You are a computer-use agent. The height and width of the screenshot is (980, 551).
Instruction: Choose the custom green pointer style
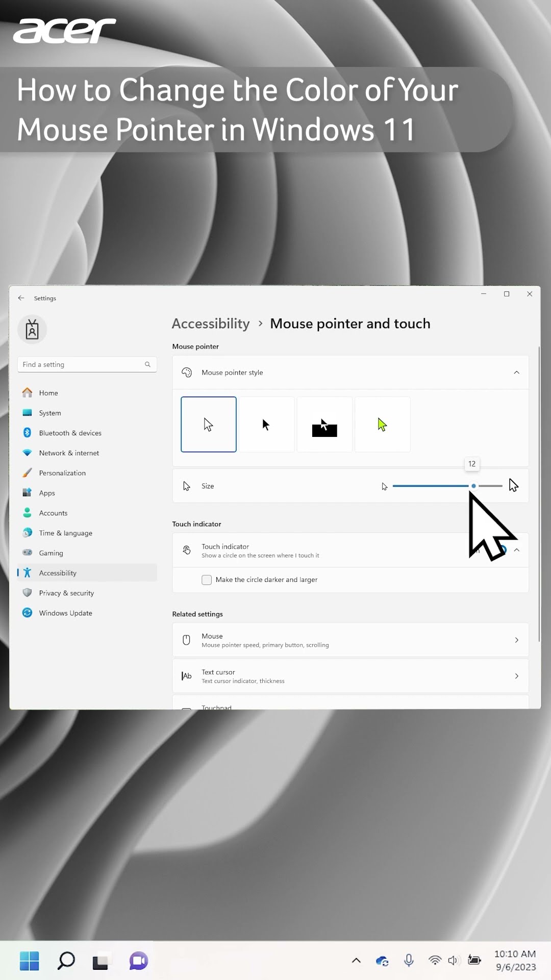coord(383,424)
